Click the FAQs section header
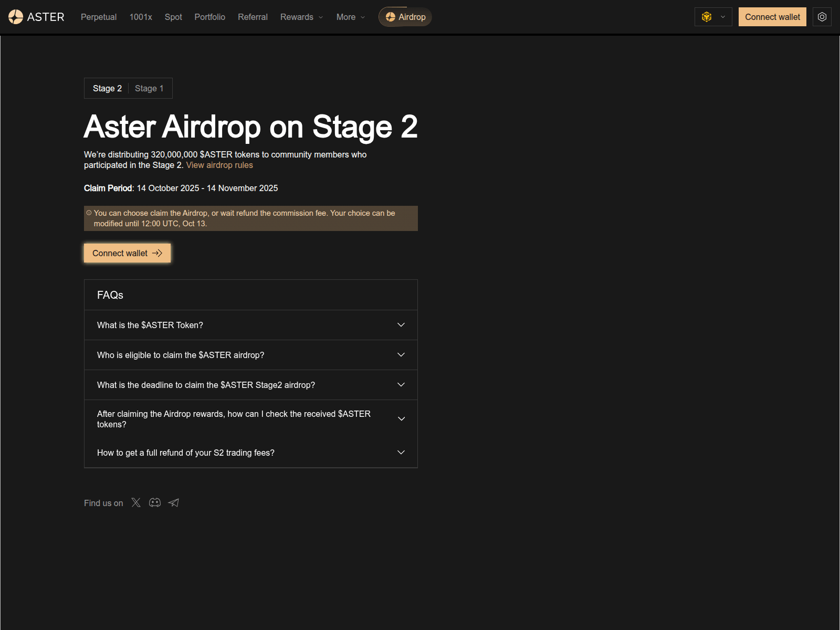 coord(110,295)
